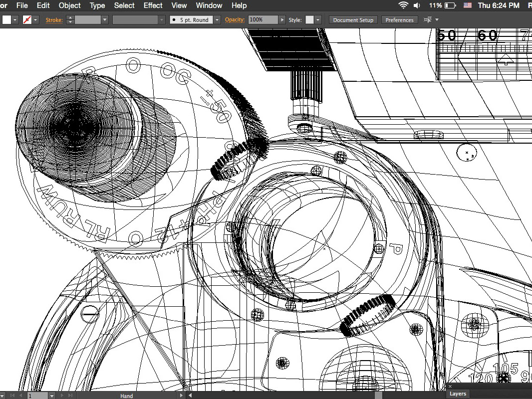The height and width of the screenshot is (399, 532).
Task: Open the Effect menu
Action: (153, 5)
